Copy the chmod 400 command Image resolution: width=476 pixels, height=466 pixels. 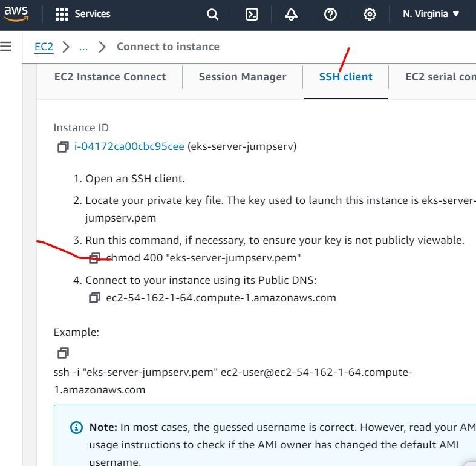[94, 258]
